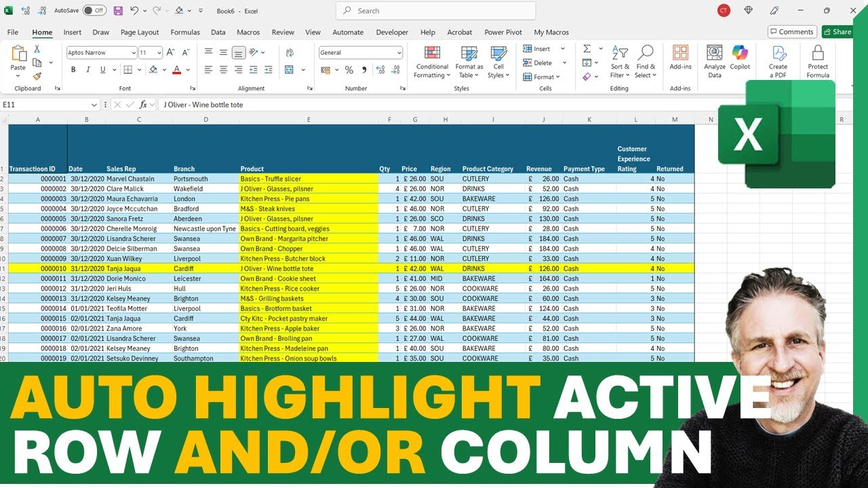Click the Increase Decimal icon

point(380,70)
